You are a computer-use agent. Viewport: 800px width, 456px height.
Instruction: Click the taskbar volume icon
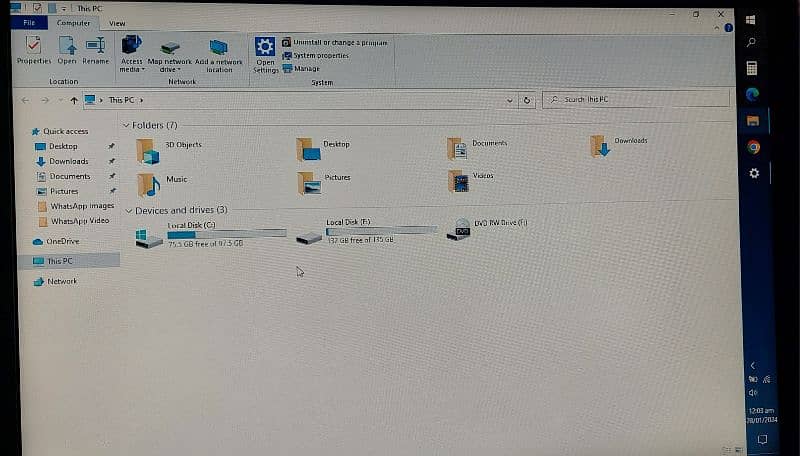[753, 392]
